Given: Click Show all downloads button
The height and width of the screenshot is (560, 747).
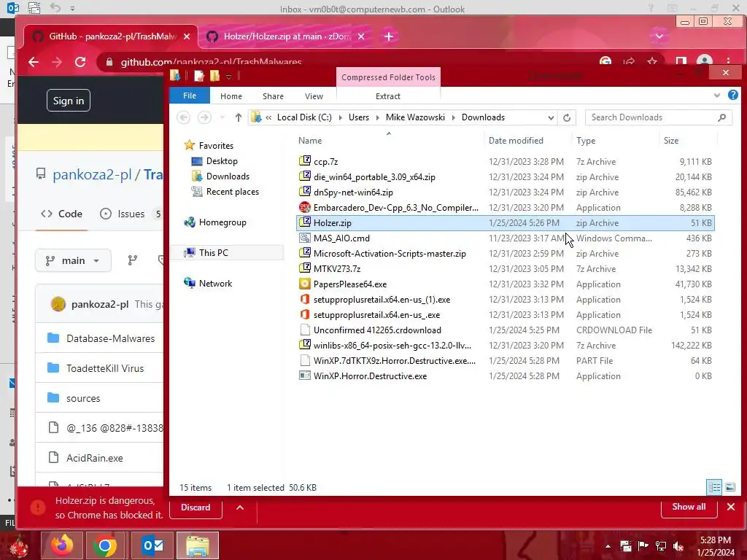Looking at the screenshot, I should pyautogui.click(x=689, y=507).
